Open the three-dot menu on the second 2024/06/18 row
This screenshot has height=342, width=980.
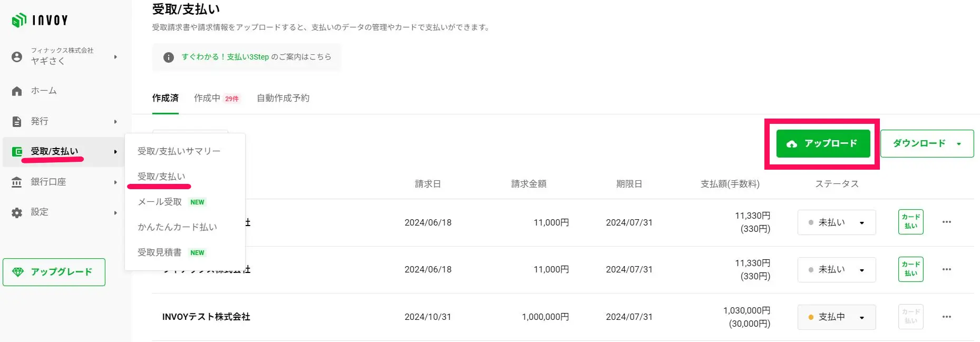[x=947, y=269]
